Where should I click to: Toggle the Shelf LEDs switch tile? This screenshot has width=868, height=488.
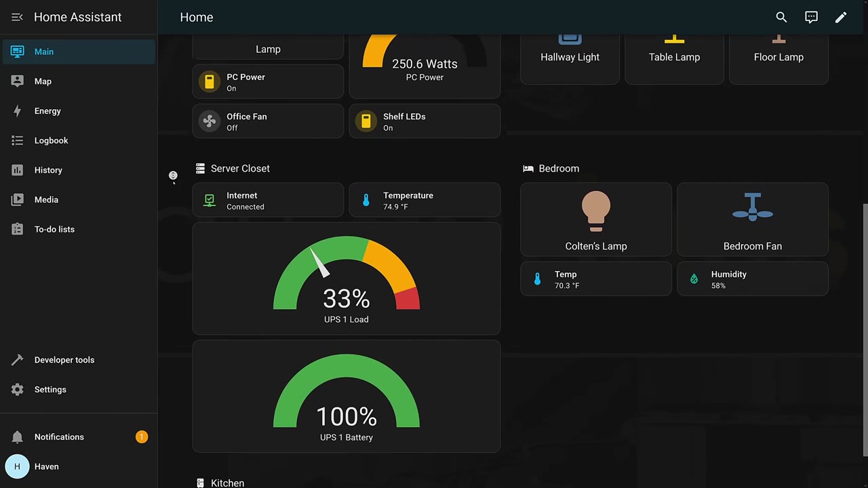425,121
